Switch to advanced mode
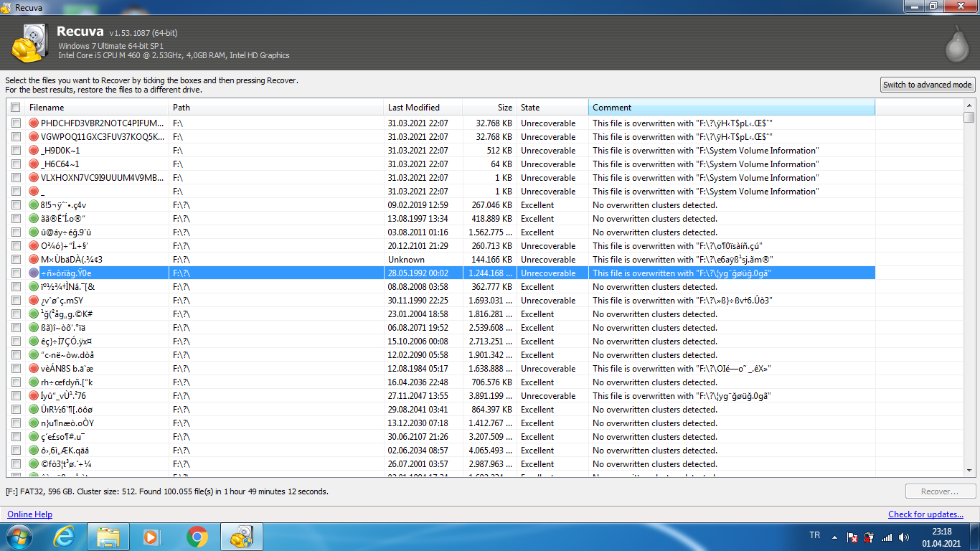 tap(928, 85)
